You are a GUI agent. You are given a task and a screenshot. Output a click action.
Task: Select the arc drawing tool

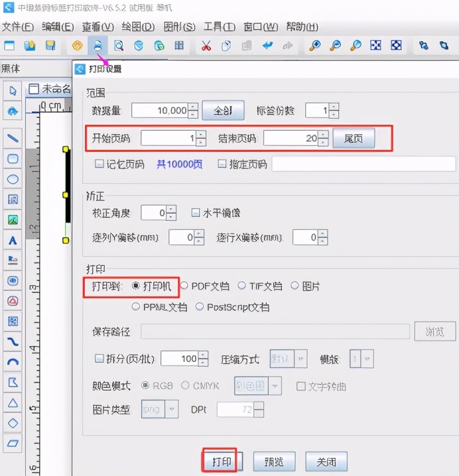tap(13, 362)
